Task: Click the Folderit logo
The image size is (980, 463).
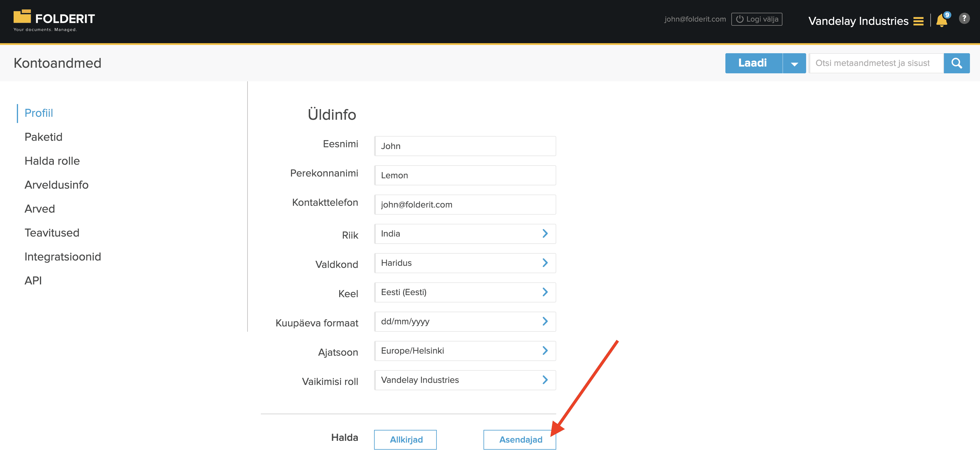Action: [x=54, y=20]
